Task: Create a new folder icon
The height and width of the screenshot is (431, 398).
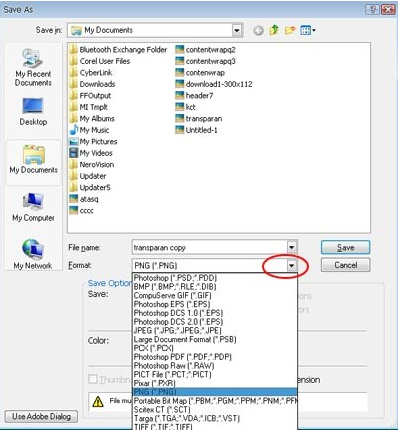Action: pos(290,31)
